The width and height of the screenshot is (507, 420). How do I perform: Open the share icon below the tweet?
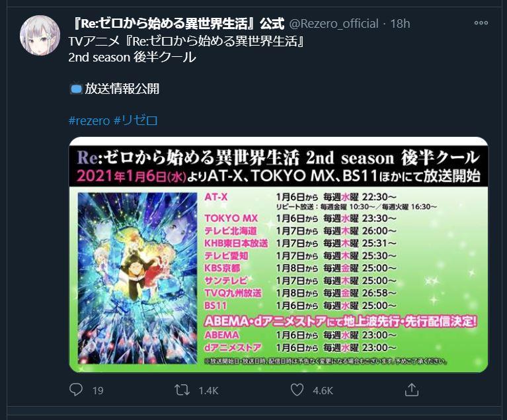[x=412, y=390]
